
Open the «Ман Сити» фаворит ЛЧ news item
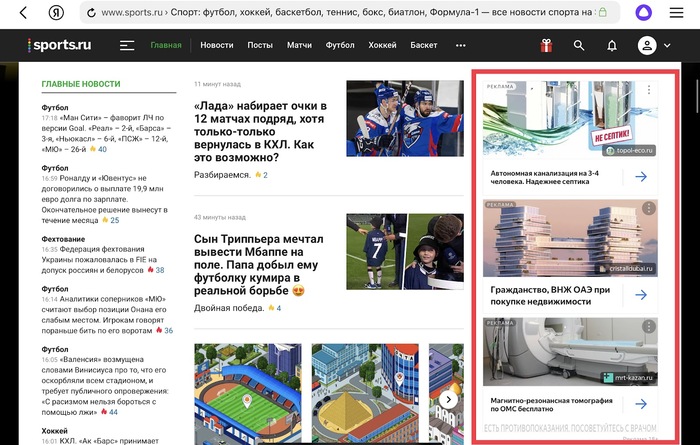coord(106,133)
